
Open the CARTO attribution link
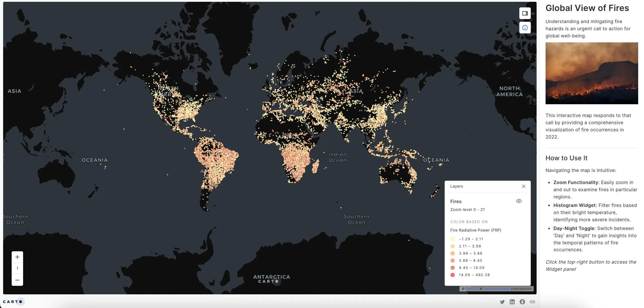472,288
